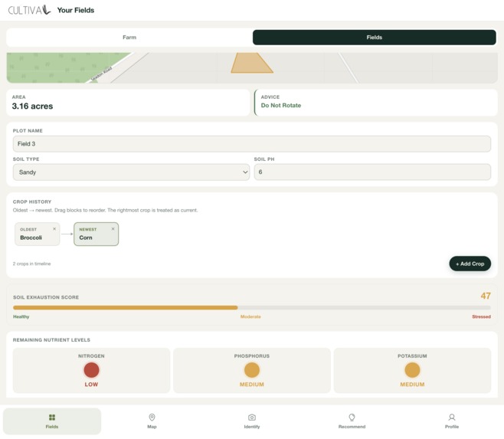Image resolution: width=504 pixels, height=439 pixels.
Task: Open the Fields grid icon in bottom navigation
Action: pyautogui.click(x=52, y=417)
